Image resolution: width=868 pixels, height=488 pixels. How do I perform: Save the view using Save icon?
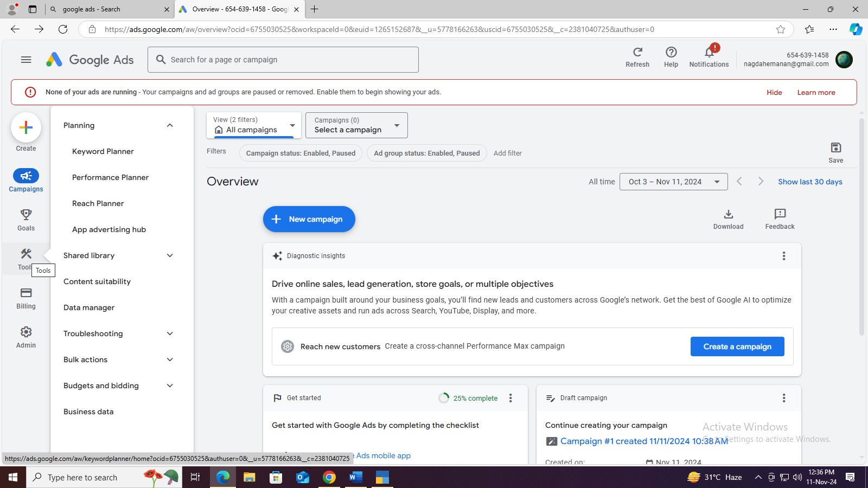[835, 148]
